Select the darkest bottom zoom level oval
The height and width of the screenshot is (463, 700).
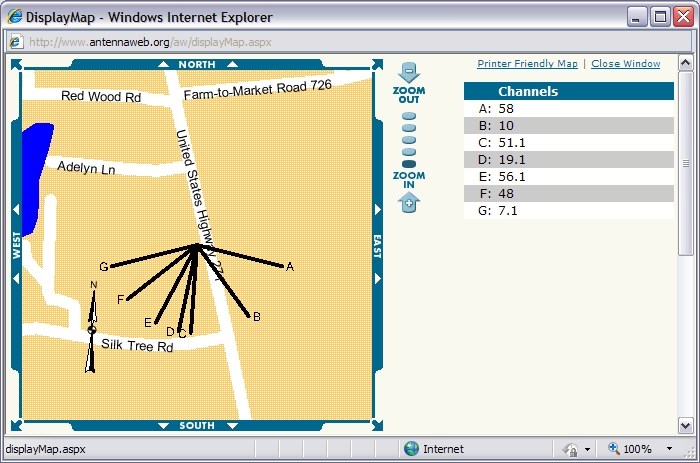coord(409,164)
